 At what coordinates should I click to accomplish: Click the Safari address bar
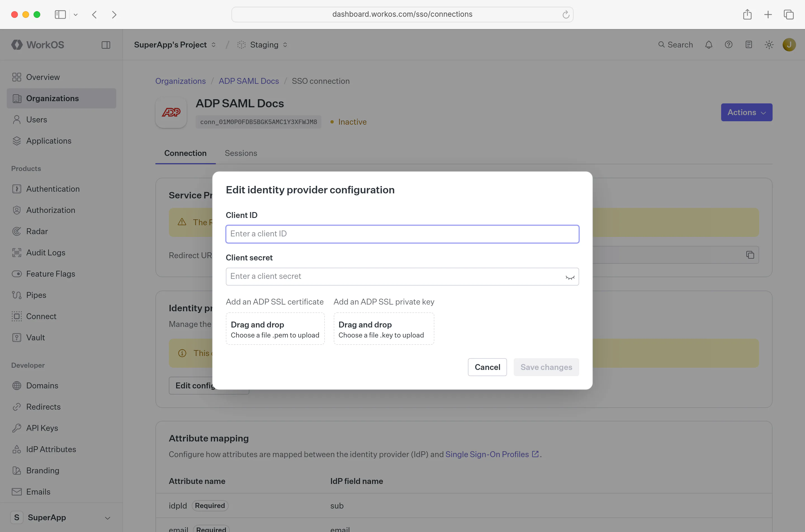[x=402, y=15]
